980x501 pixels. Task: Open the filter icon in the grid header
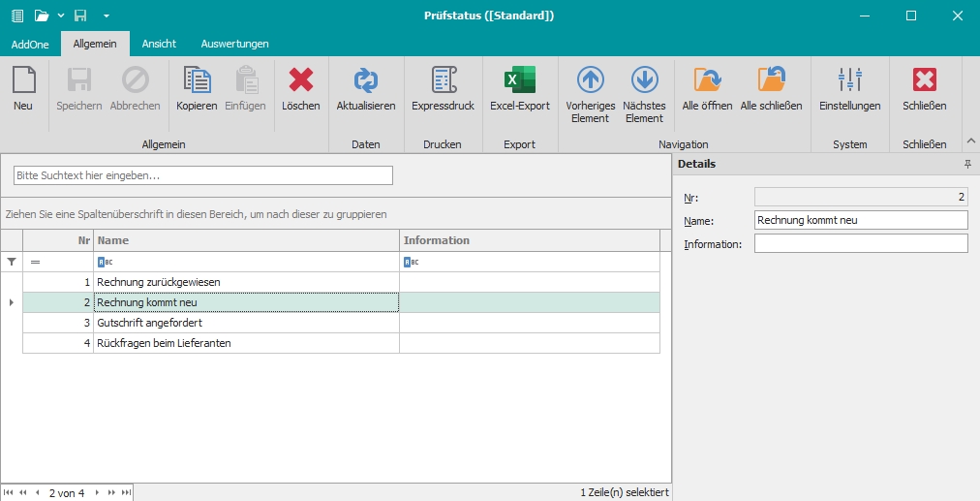coord(12,262)
